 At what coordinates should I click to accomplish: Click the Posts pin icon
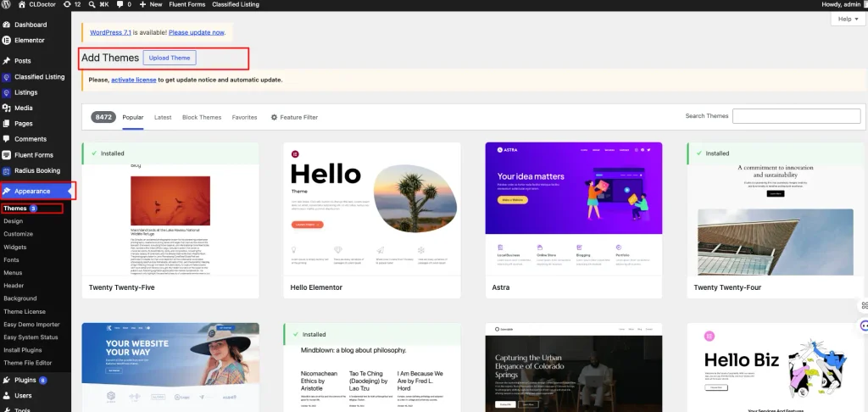click(x=7, y=61)
